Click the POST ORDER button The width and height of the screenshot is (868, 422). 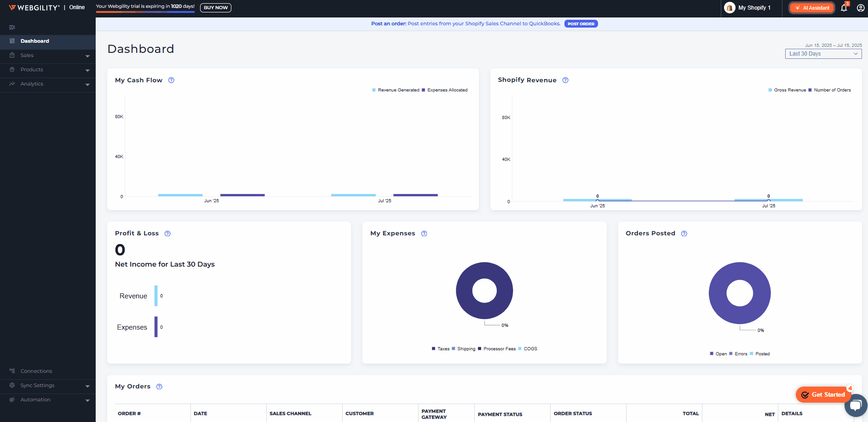point(581,24)
